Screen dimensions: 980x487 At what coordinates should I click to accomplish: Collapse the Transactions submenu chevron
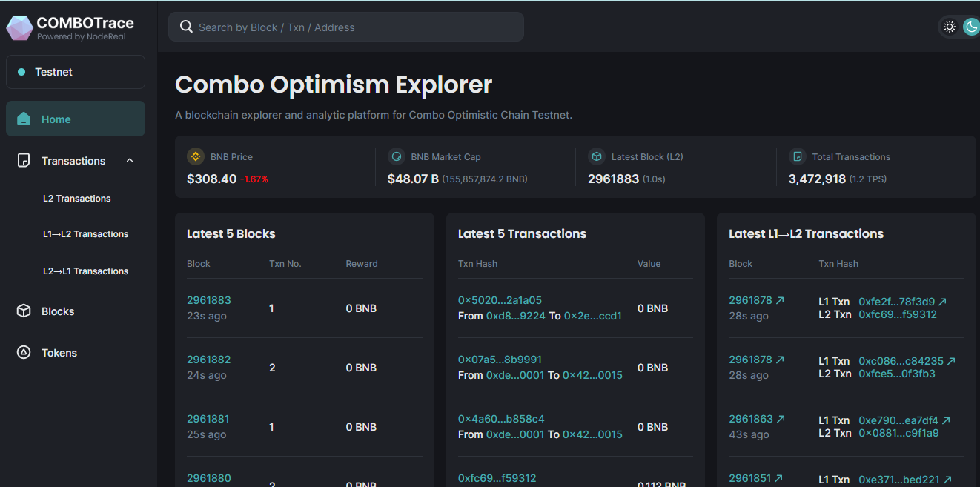(x=130, y=161)
